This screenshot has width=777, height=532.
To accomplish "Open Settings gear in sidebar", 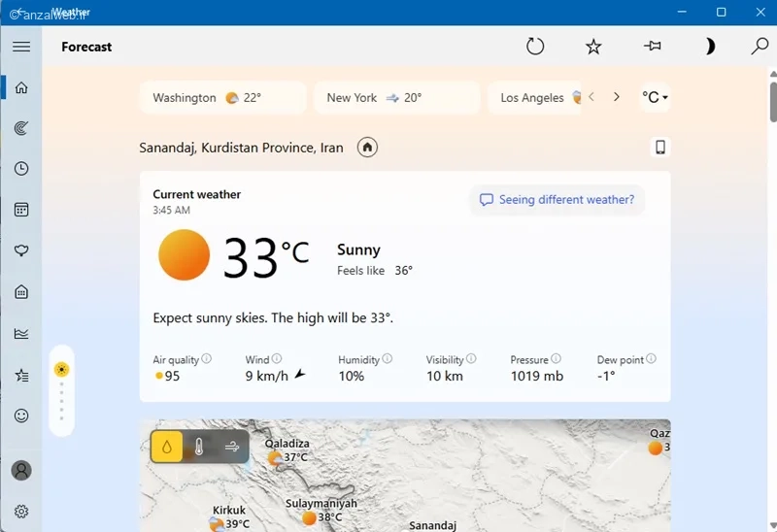I will point(21,512).
